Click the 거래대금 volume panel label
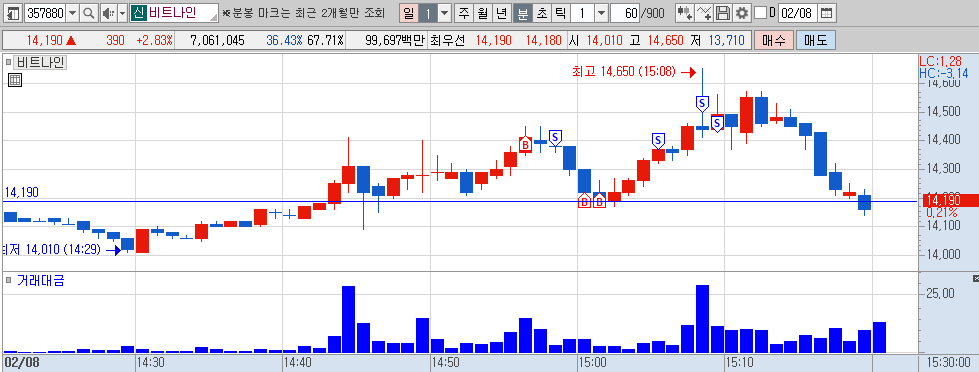The image size is (979, 372). [40, 280]
